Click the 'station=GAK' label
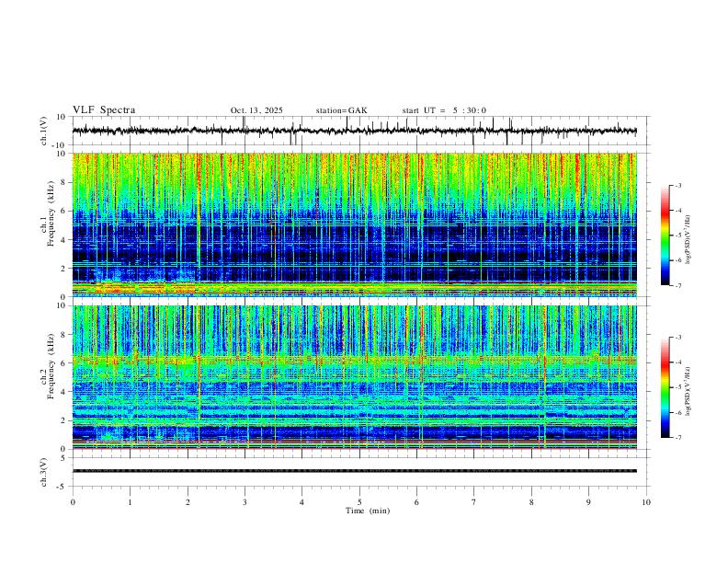Viewport: 728px width, 563px height. point(341,110)
